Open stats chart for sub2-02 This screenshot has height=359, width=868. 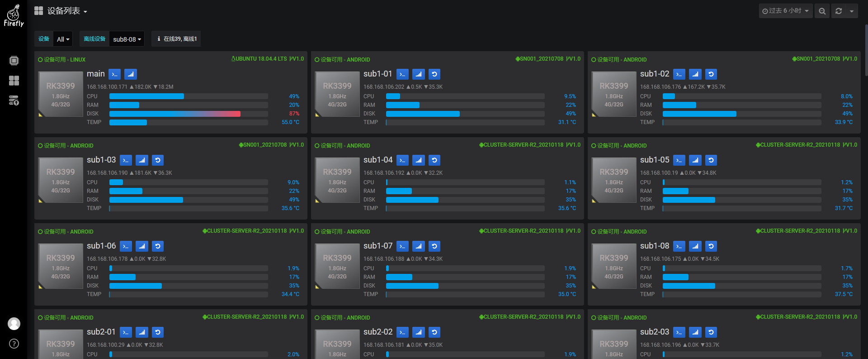point(419,332)
